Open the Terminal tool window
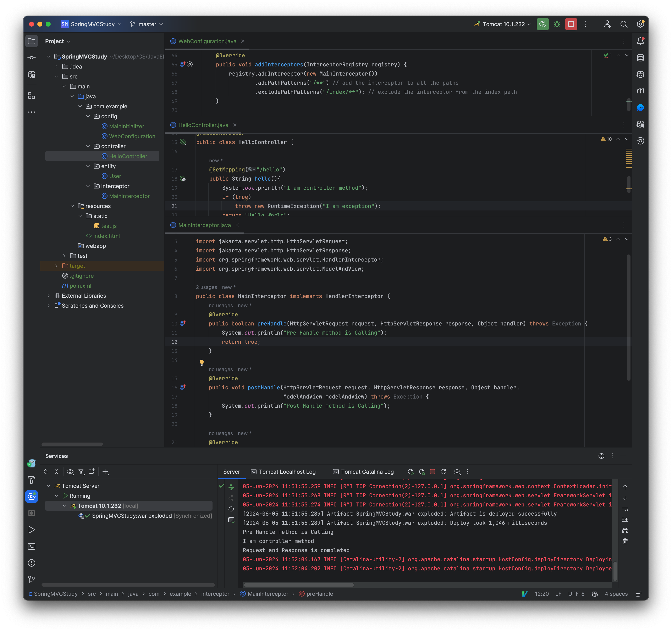 point(31,546)
